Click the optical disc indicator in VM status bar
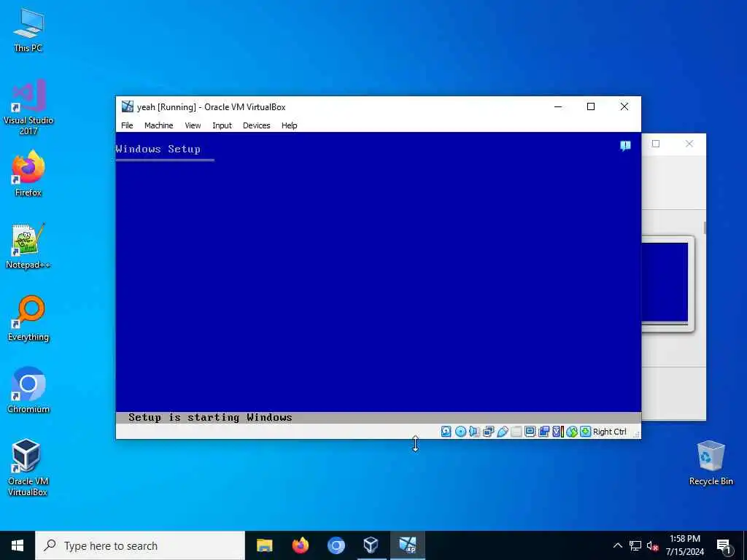The image size is (747, 560). point(460,432)
